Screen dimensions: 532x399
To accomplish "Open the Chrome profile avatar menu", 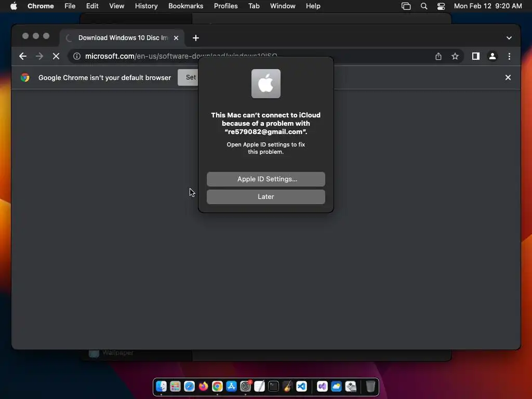I will (x=493, y=56).
